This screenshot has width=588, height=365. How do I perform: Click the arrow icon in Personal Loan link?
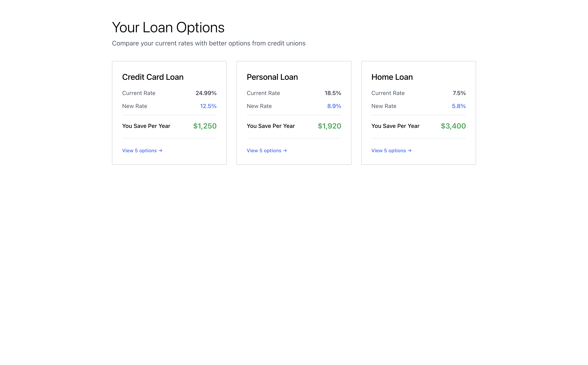coord(285,151)
